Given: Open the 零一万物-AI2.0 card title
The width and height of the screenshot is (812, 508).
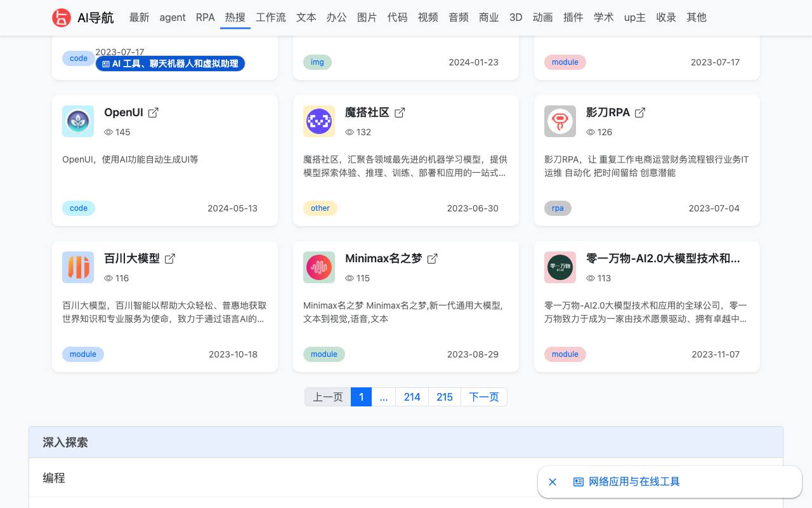Looking at the screenshot, I should click(663, 258).
